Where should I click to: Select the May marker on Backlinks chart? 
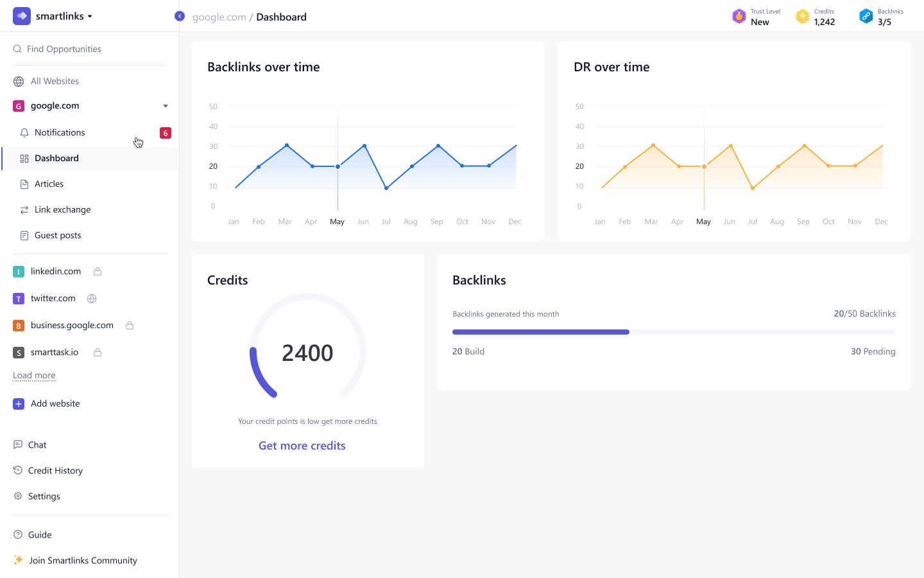point(337,166)
